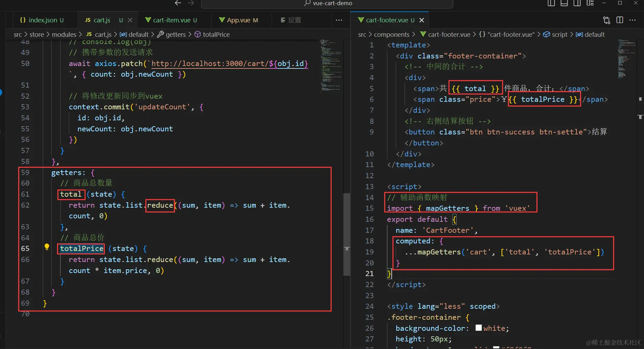This screenshot has width=644, height=349.
Task: Click the JS file icon on cart.js tab
Action: click(x=88, y=20)
